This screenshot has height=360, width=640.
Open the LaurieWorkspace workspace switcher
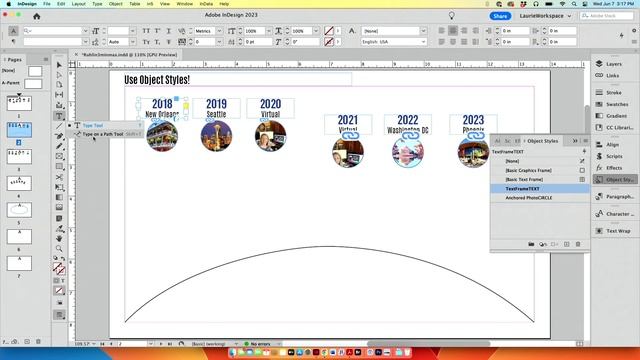point(546,16)
